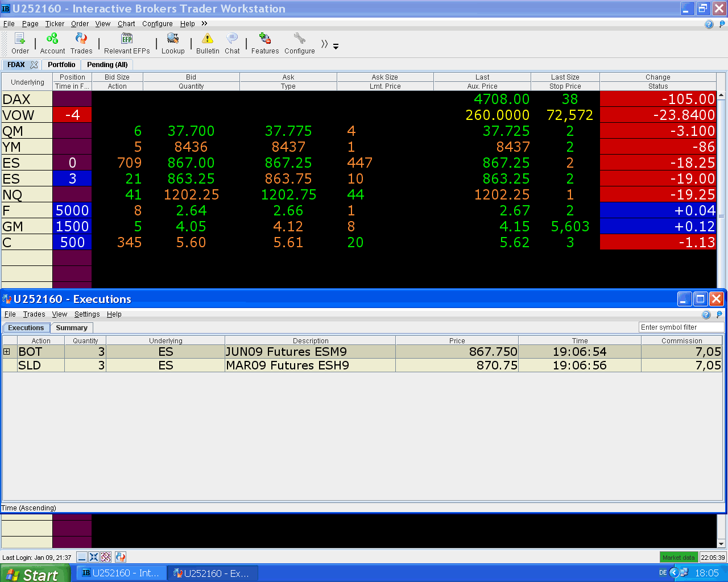Click the Start button

click(x=35, y=573)
